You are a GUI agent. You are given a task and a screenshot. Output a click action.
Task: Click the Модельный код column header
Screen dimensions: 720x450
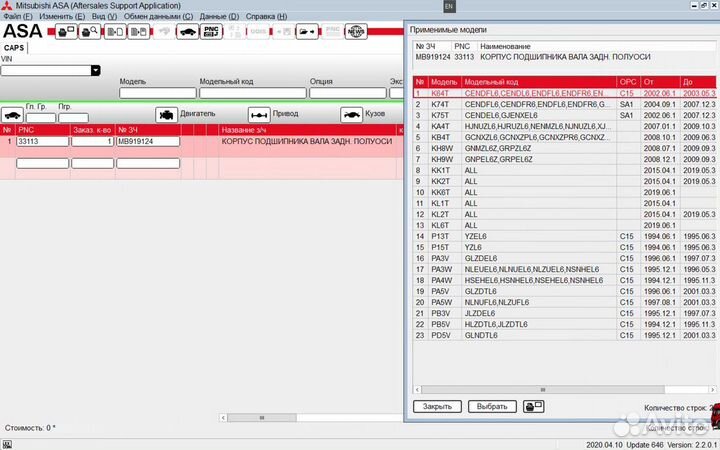click(x=539, y=82)
